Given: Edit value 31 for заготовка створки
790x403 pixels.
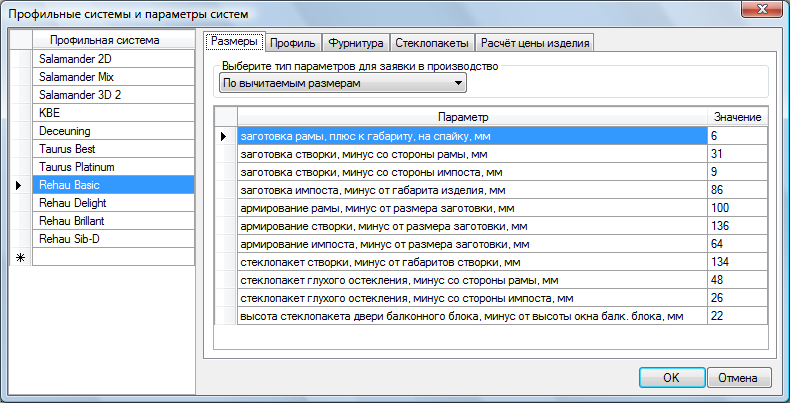Looking at the screenshot, I should click(x=737, y=154).
